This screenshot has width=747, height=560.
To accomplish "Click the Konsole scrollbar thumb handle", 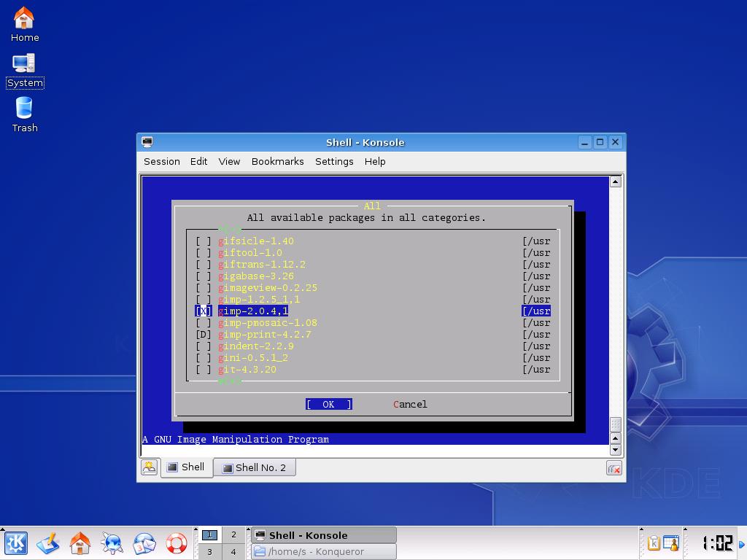I will 616,425.
